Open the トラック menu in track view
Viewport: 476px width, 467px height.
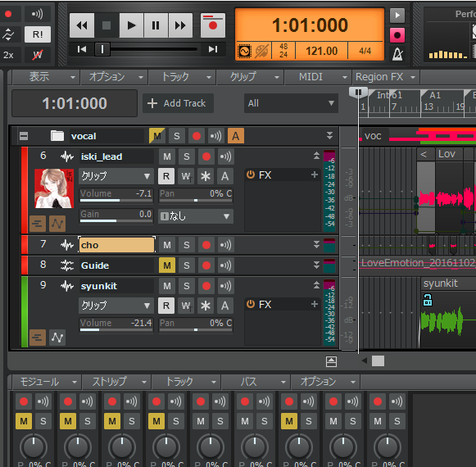tap(182, 77)
